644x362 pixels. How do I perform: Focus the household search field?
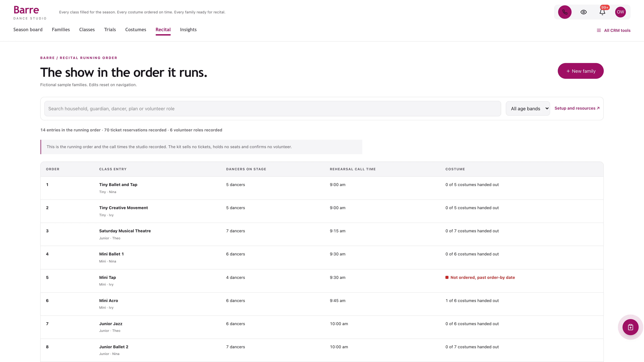(273, 108)
